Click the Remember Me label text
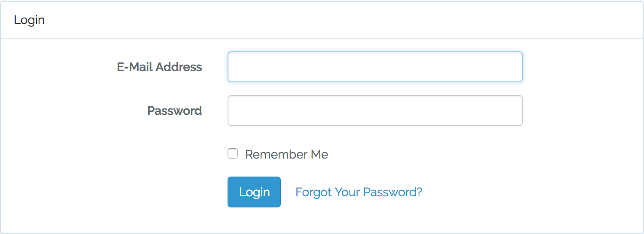 point(286,154)
